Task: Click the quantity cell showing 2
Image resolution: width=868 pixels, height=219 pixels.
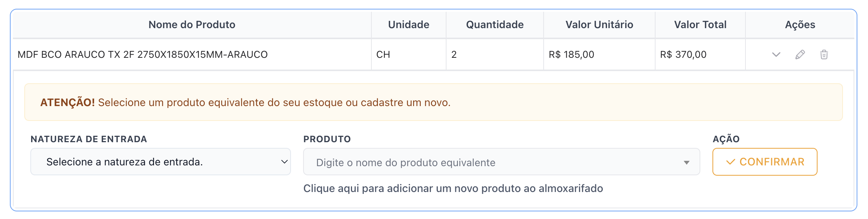Action: pyautogui.click(x=454, y=55)
